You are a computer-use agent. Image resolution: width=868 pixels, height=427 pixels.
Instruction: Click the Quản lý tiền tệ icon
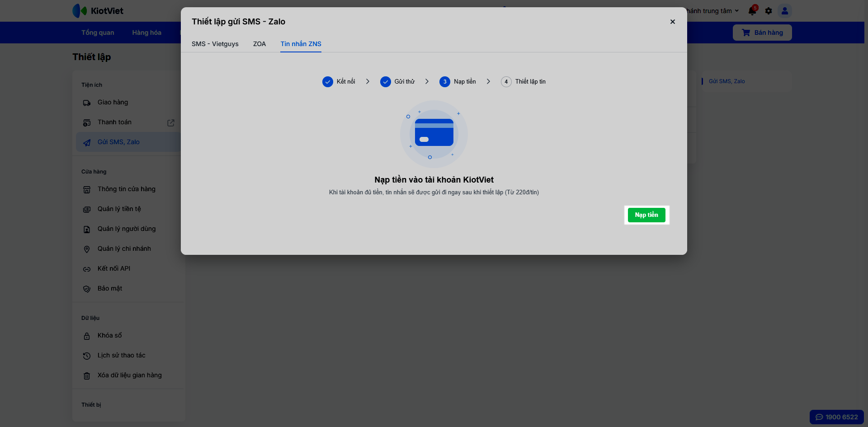tap(87, 209)
